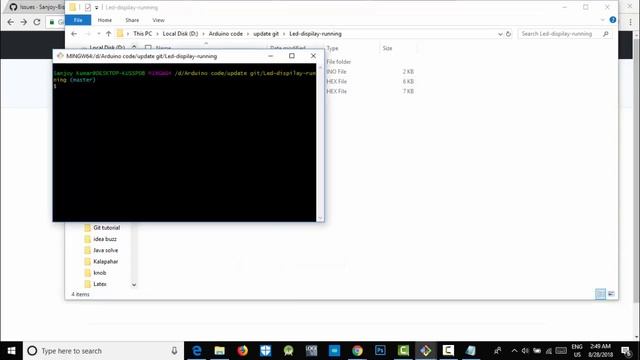
Task: Open Camtasia green taskbar icon
Action: [x=403, y=351]
